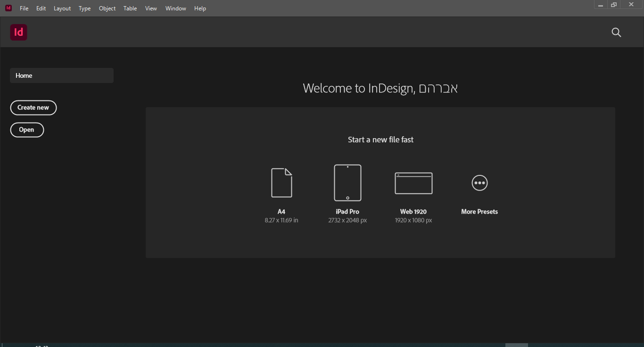Open the File menu
The width and height of the screenshot is (644, 347).
[x=24, y=8]
